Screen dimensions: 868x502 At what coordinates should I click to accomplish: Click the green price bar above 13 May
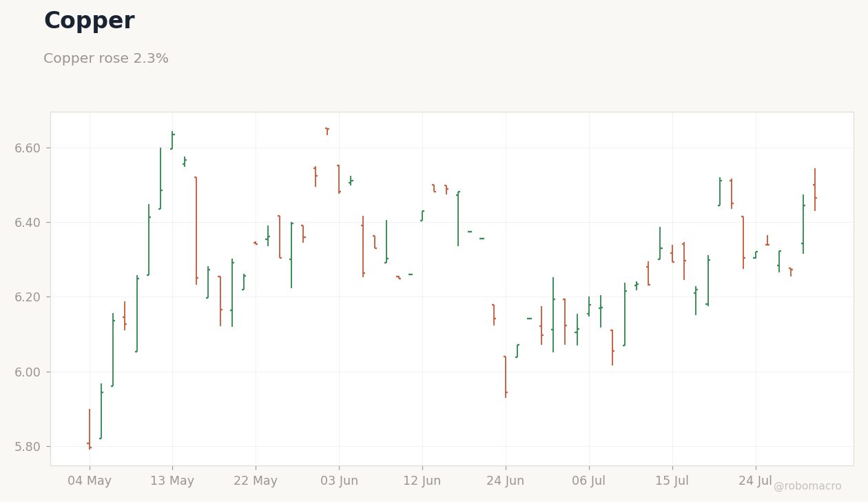172,140
